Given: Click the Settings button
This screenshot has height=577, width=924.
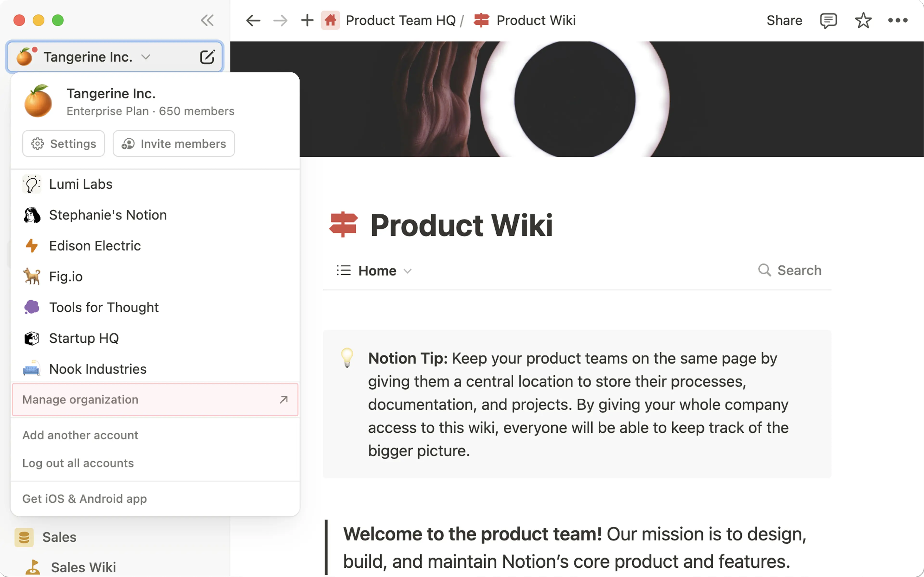Looking at the screenshot, I should click(x=64, y=144).
